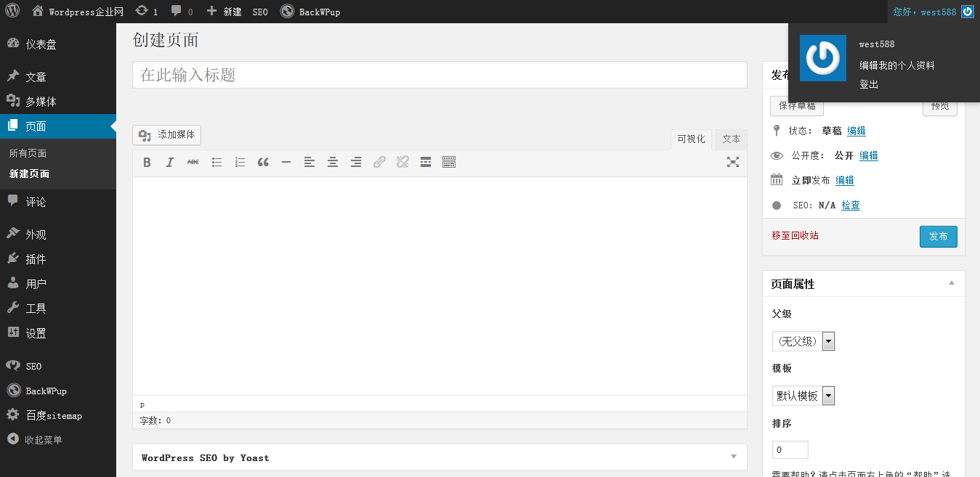Open 仪表盘 dashboard in sidebar
The width and height of the screenshot is (980, 477).
(x=58, y=44)
